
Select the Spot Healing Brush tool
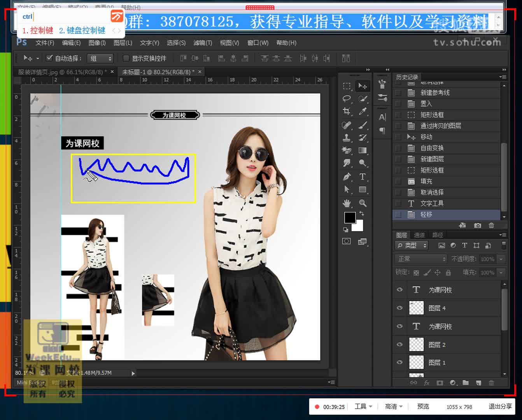(347, 125)
